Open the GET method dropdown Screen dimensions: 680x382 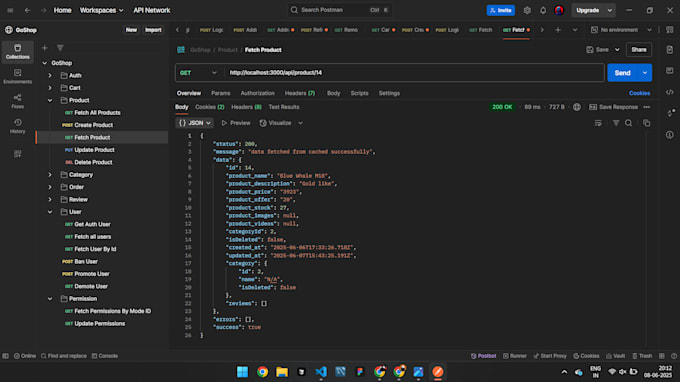[x=198, y=73]
